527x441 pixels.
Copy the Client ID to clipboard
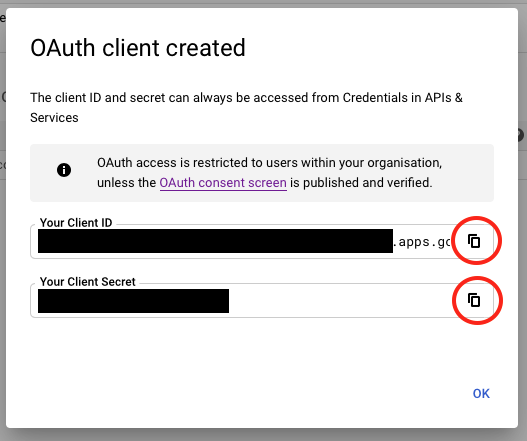point(474,241)
